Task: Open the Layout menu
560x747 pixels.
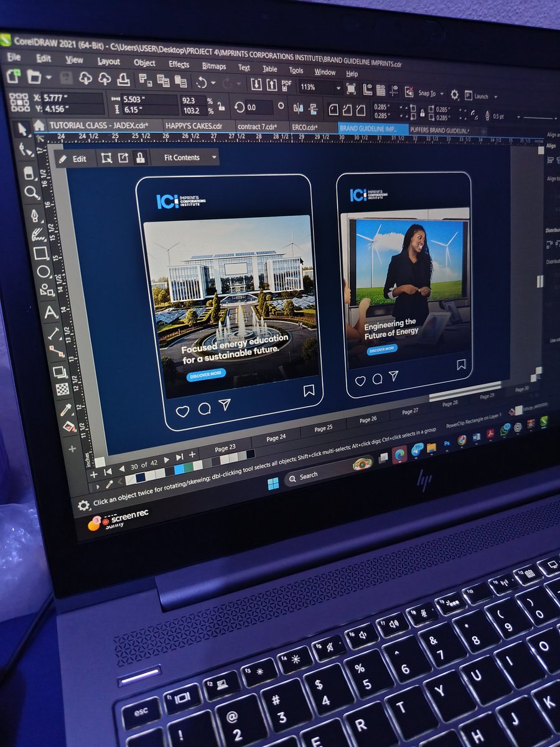Action: click(108, 61)
